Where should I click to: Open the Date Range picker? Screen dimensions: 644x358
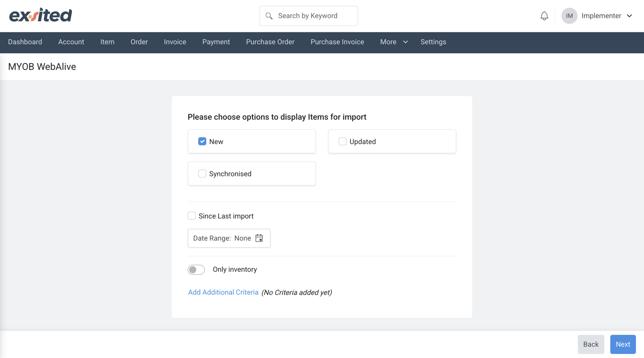pyautogui.click(x=229, y=238)
